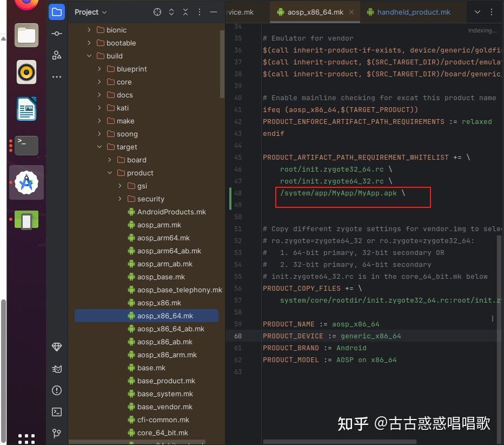Select the highlighted aosp_x86_64.mk file

(x=146, y=316)
